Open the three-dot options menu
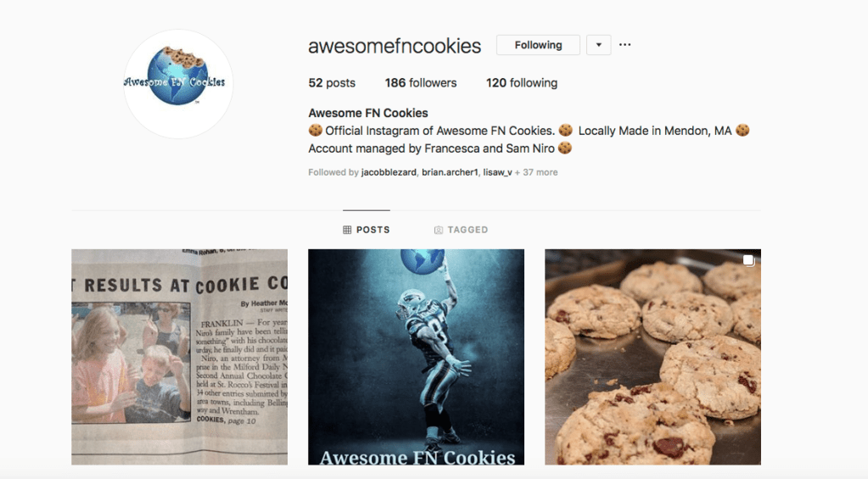 pyautogui.click(x=624, y=45)
